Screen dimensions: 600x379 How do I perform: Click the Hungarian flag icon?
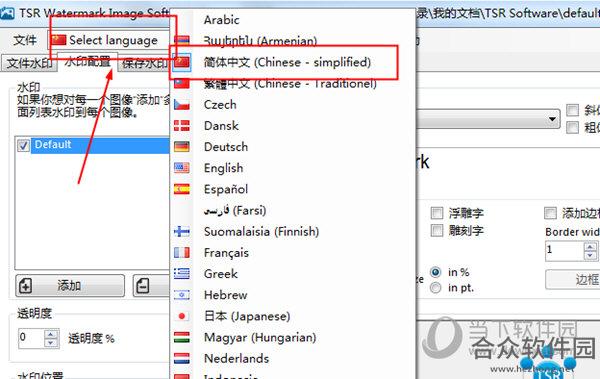[x=182, y=337]
